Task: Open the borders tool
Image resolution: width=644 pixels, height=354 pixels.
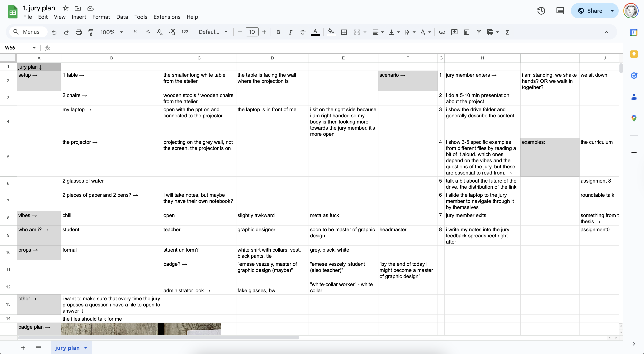Action: [x=344, y=32]
